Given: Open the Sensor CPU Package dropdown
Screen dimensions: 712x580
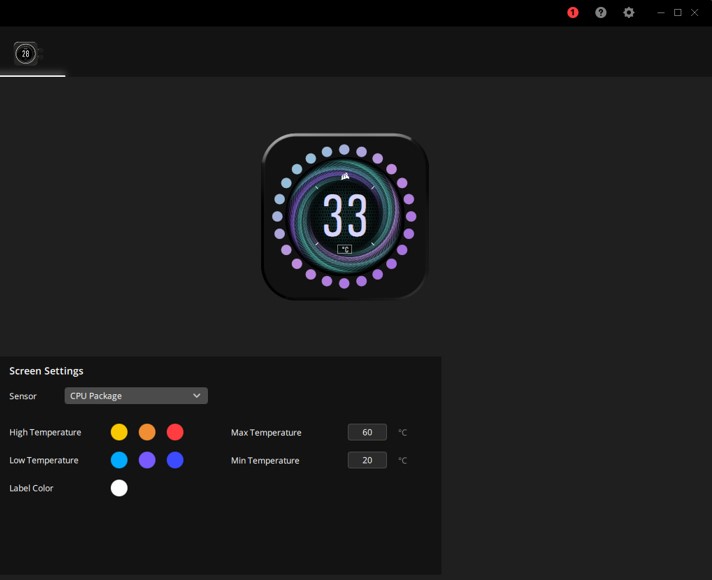Looking at the screenshot, I should (x=136, y=396).
